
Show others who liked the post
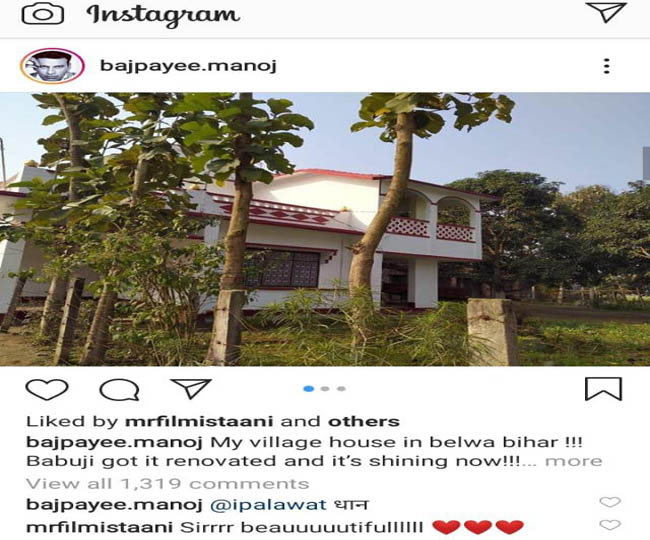[x=364, y=421]
